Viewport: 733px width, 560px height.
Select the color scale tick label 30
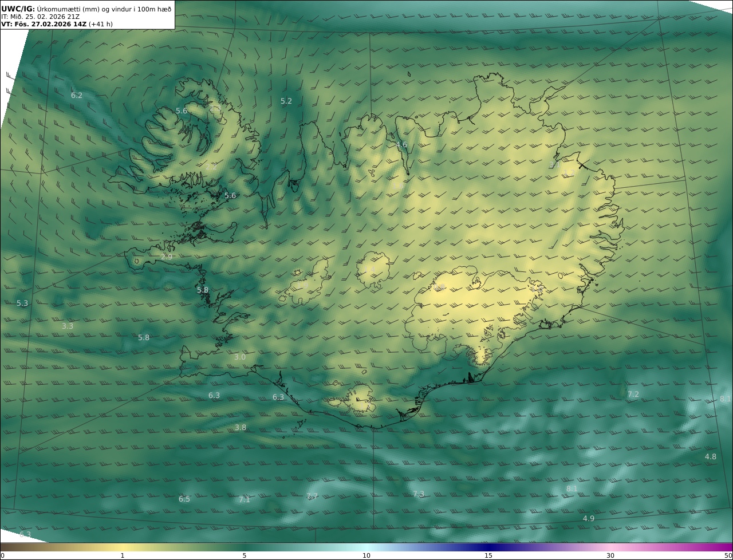610,555
